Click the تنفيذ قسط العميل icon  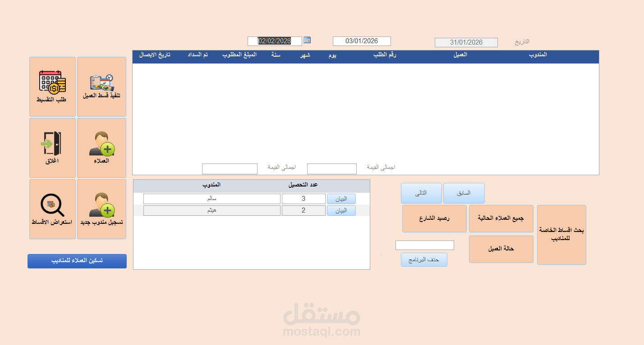click(101, 83)
